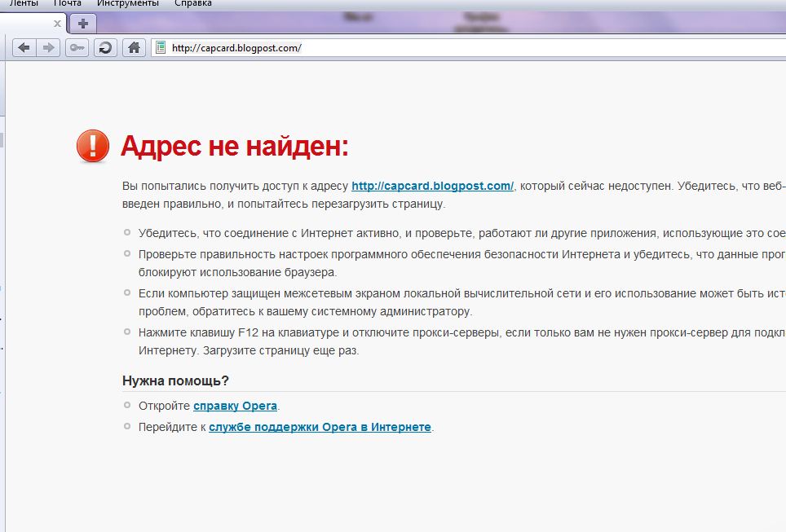786x532 pixels.
Task: Click the Нужна помощь? heading
Action: pyautogui.click(x=175, y=380)
